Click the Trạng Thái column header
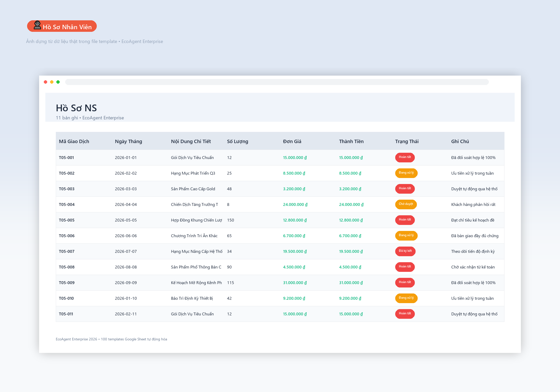This screenshot has height=392, width=560. coord(407,141)
